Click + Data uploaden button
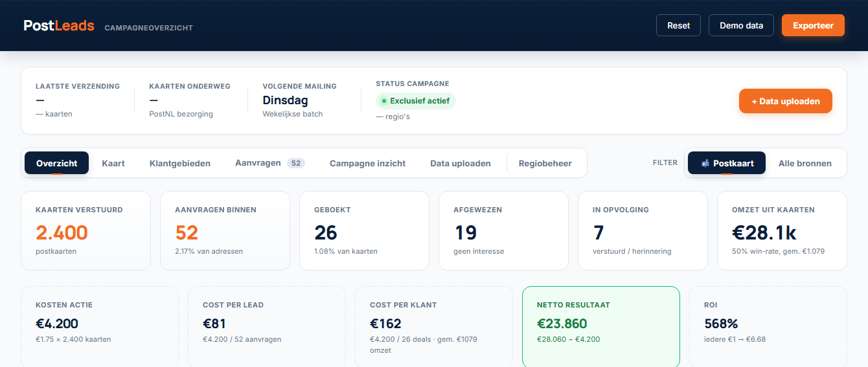The height and width of the screenshot is (367, 868). pyautogui.click(x=786, y=101)
